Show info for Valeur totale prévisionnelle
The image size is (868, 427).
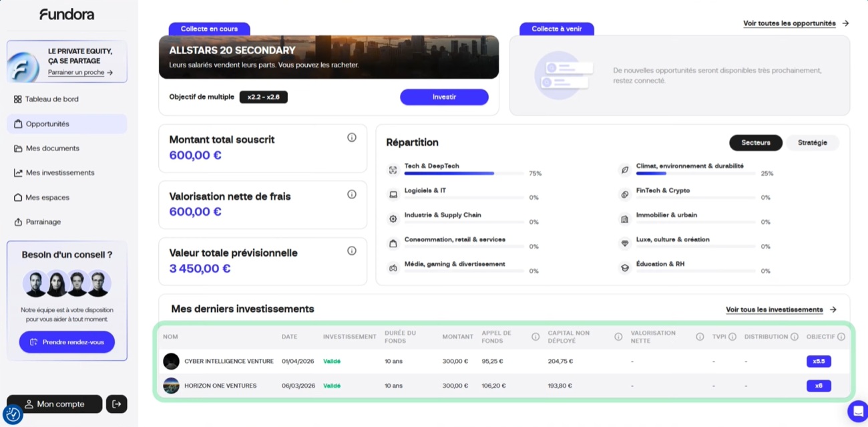352,251
